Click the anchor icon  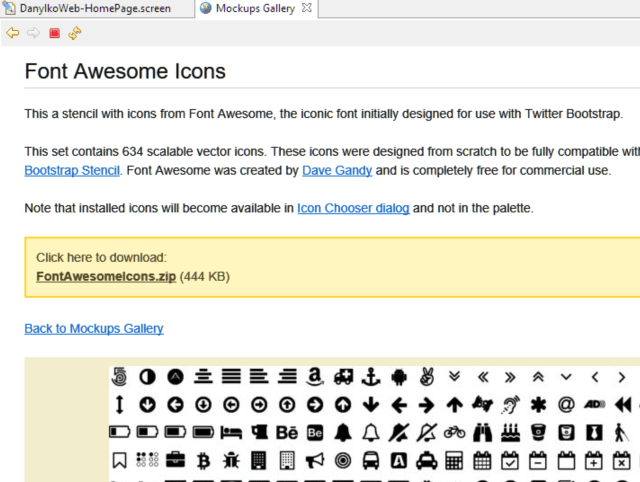[x=371, y=377]
